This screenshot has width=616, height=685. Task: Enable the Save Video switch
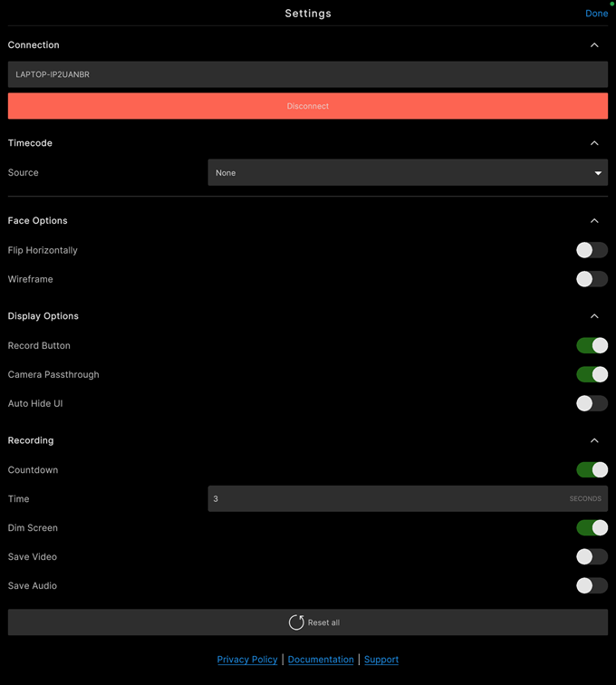click(592, 556)
